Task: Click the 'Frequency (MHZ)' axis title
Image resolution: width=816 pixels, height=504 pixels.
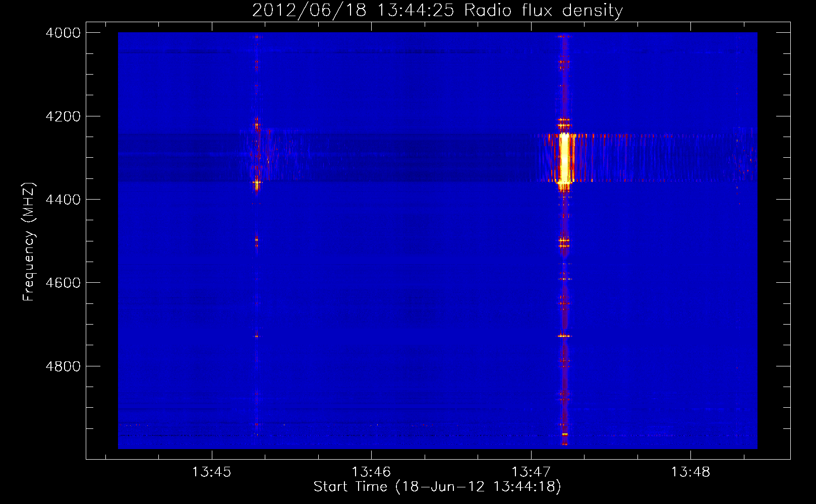Action: click(x=29, y=241)
